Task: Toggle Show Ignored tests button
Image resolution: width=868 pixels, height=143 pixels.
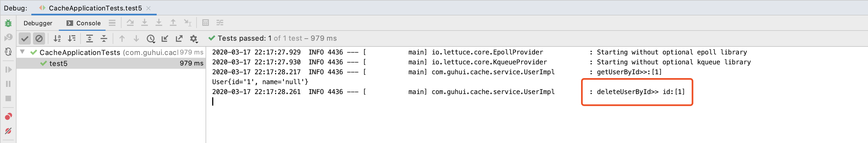Action: point(39,38)
